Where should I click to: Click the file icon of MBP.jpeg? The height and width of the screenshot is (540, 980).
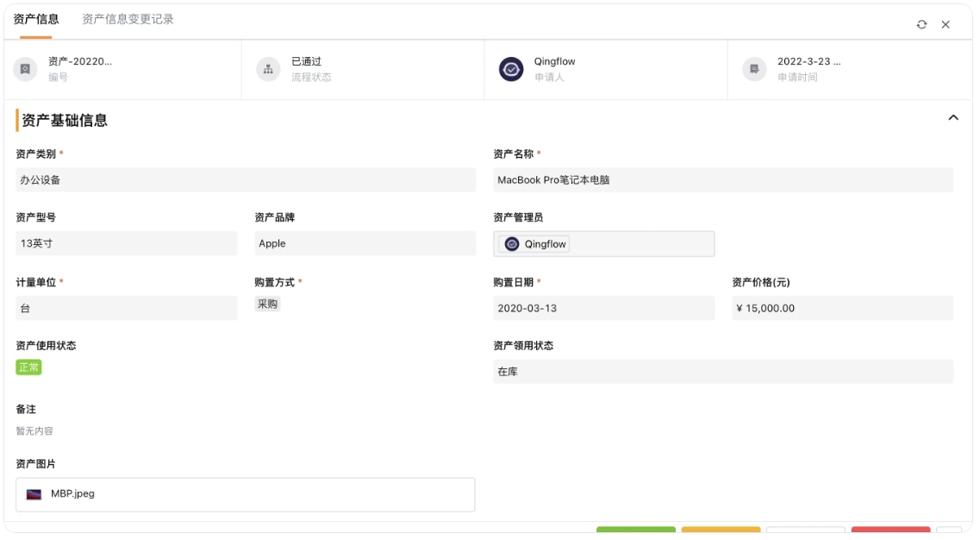(33, 494)
